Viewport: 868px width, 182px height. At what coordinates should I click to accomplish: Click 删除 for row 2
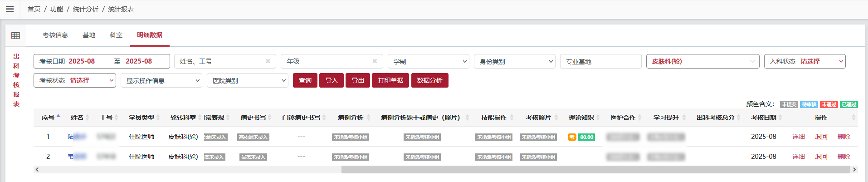pos(844,157)
